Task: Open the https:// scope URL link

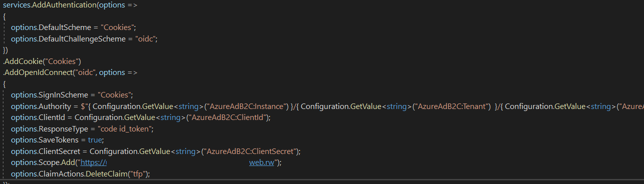Action: (x=94, y=162)
